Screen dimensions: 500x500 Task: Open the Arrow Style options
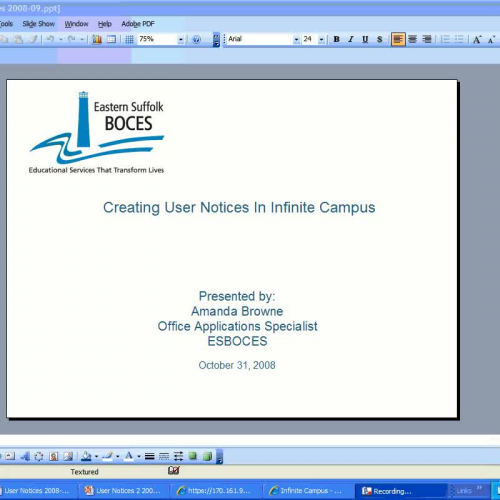pyautogui.click(x=178, y=456)
